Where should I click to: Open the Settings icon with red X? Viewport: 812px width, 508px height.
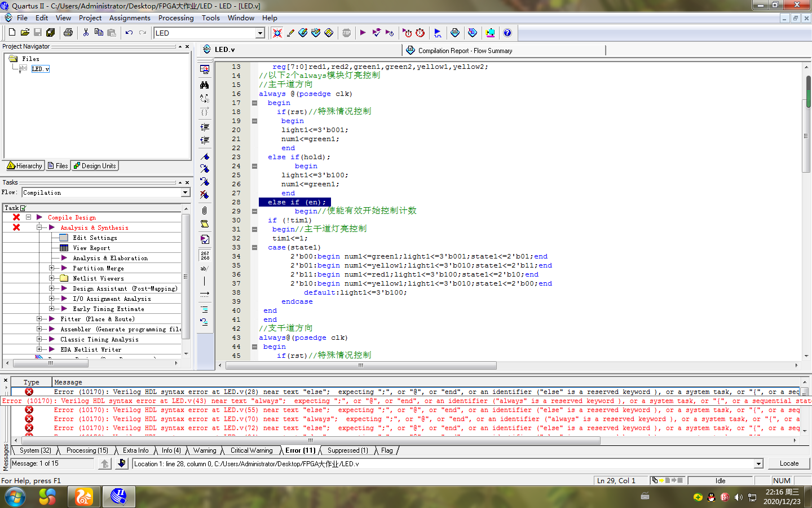[x=277, y=33]
